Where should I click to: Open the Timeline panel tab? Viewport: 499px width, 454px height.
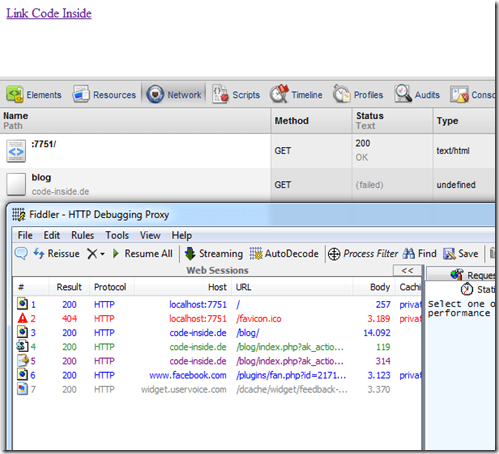pyautogui.click(x=296, y=95)
